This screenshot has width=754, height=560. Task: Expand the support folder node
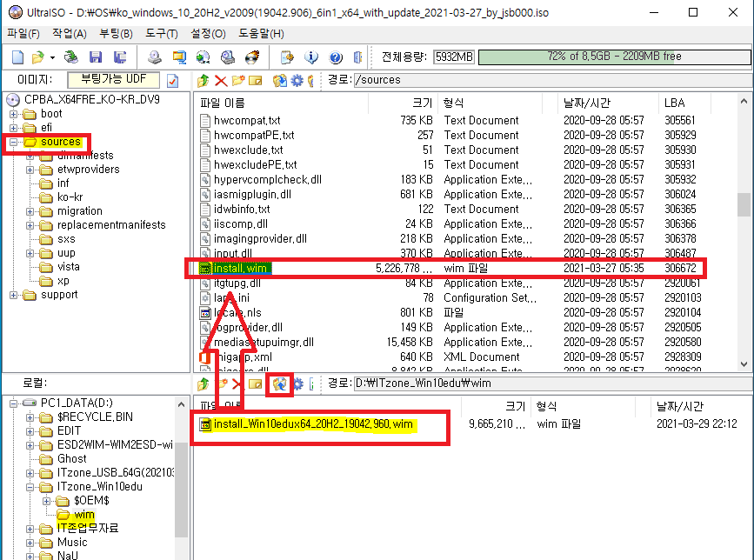[13, 295]
